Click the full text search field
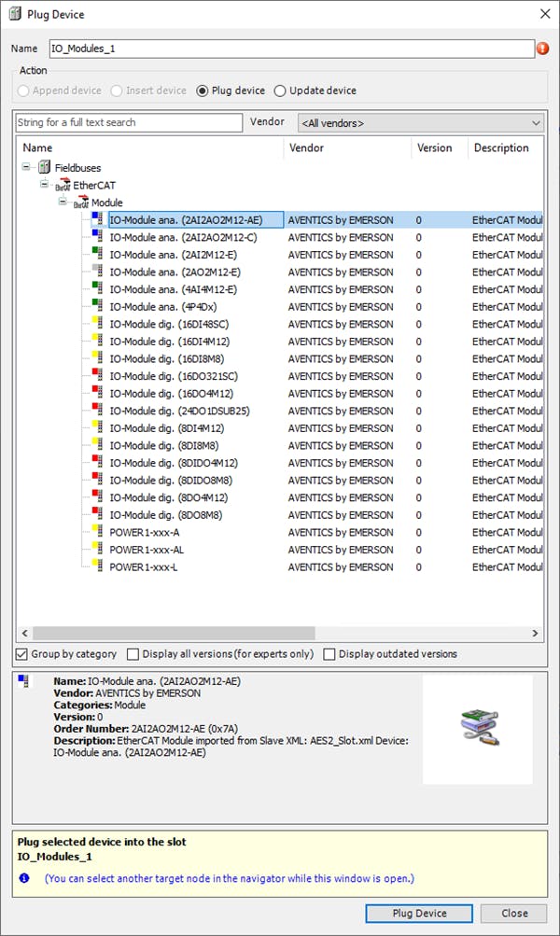Viewport: 560px width, 936px height. pos(129,122)
